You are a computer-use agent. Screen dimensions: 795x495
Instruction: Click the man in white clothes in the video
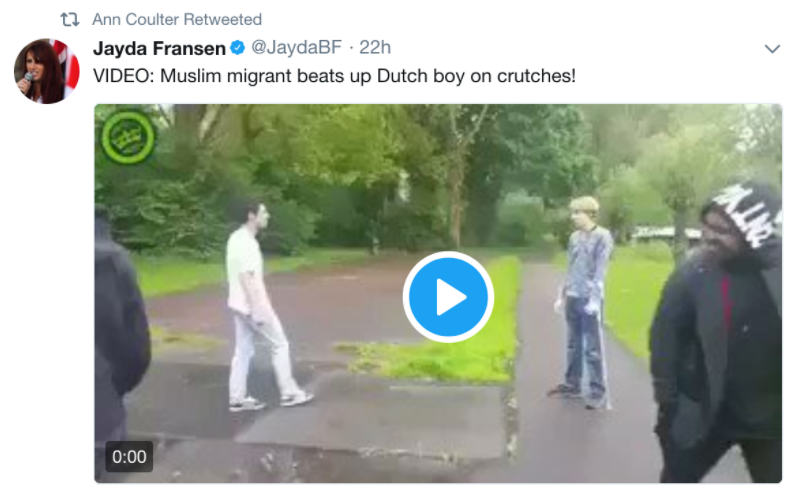260,306
